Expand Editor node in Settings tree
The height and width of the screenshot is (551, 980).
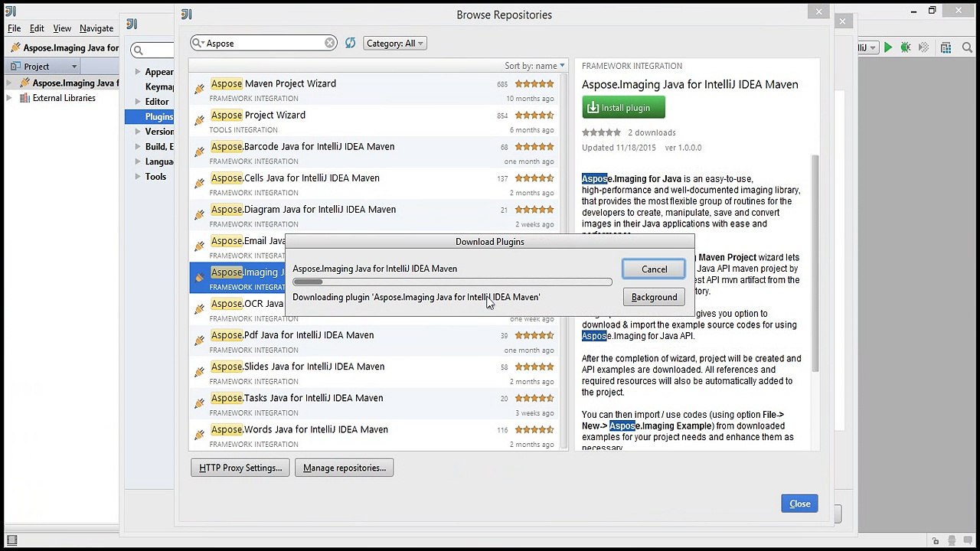pos(138,102)
